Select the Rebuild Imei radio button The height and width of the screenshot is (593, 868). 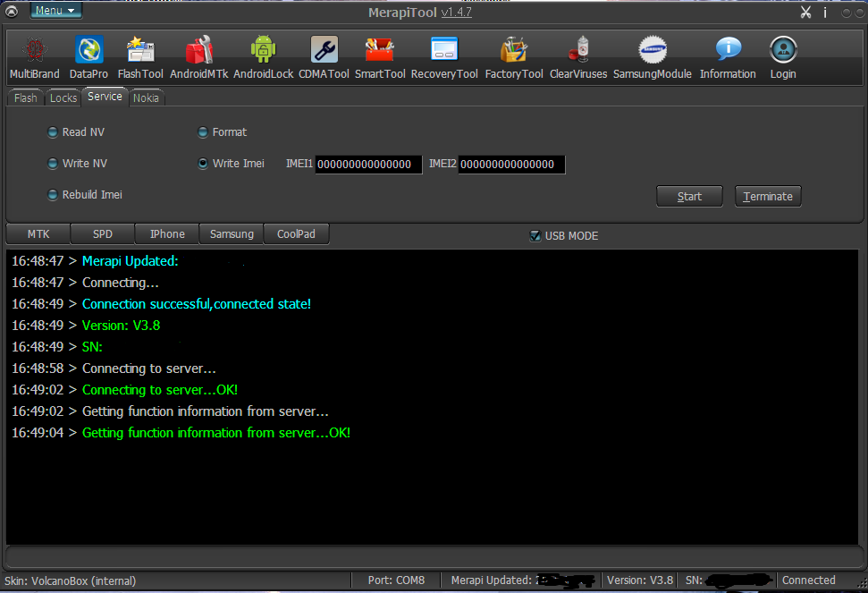(x=53, y=195)
